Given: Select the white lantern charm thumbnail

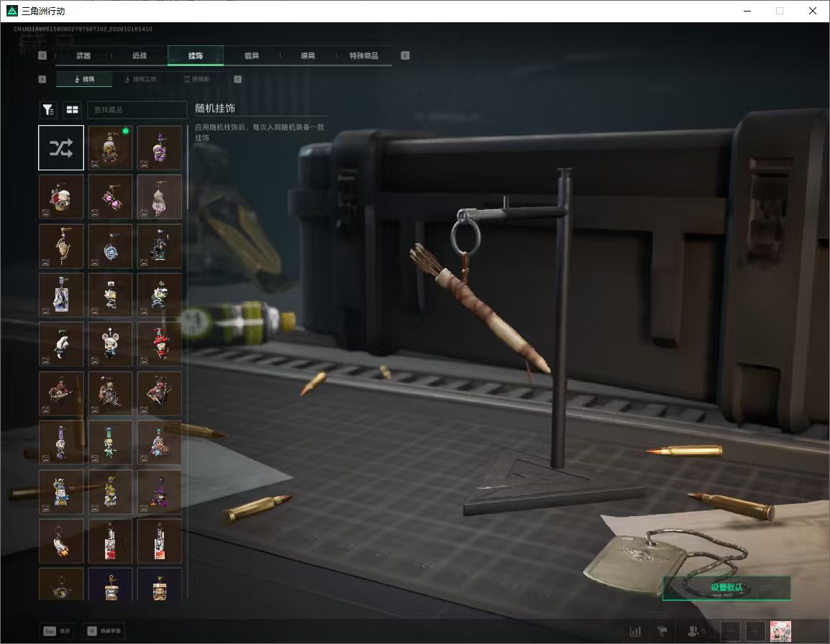Looking at the screenshot, I should click(x=160, y=197).
